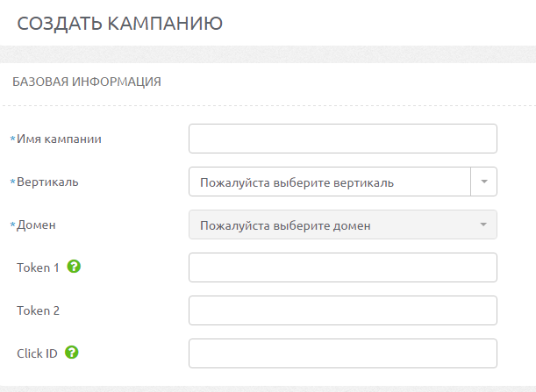
Task: Click the Домен field label
Action: tap(36, 225)
